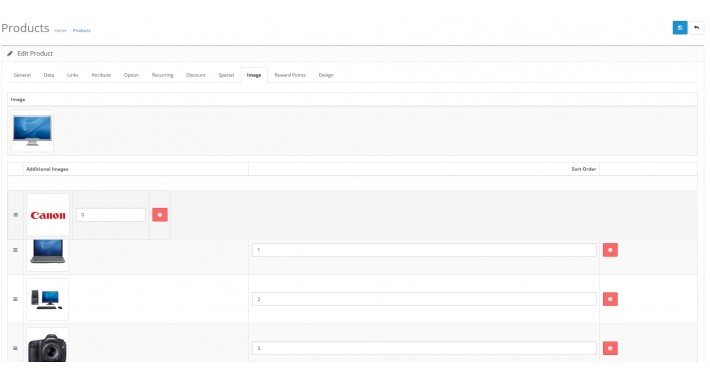This screenshot has height=380, width=710.
Task: Click the desktop computer image thumbnail
Action: 48,299
